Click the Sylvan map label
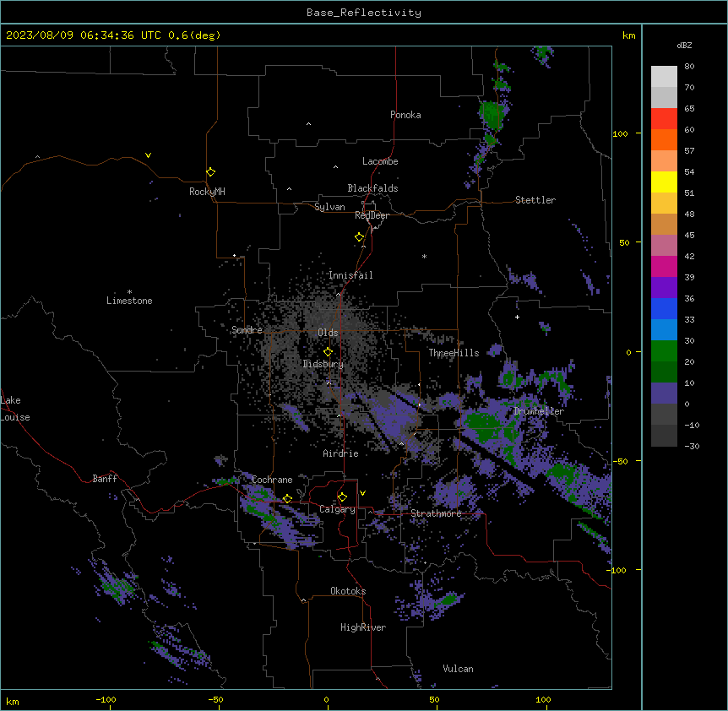Image resolution: width=728 pixels, height=711 pixels. [329, 207]
